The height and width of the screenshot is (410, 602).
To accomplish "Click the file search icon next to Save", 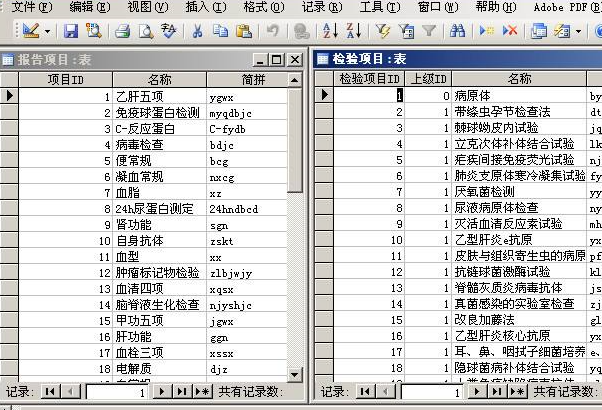I will tap(94, 31).
